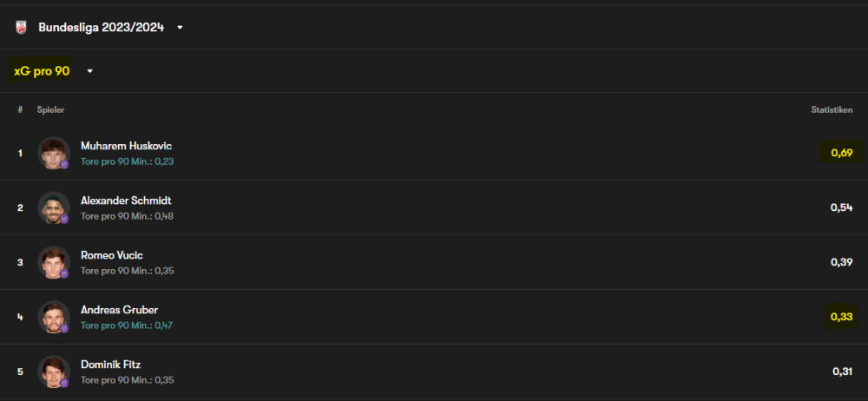Click Alexander Schmidt's player photo
Screen dimensions: 868x401
tap(53, 207)
